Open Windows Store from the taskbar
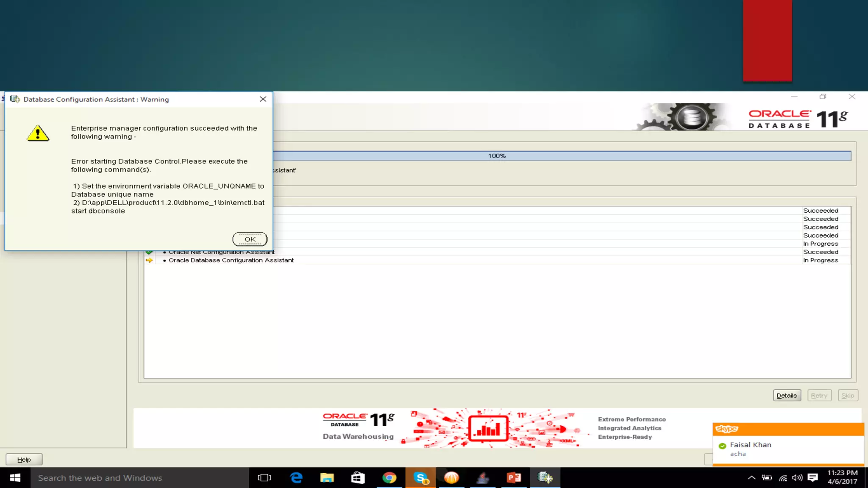 coord(358,478)
